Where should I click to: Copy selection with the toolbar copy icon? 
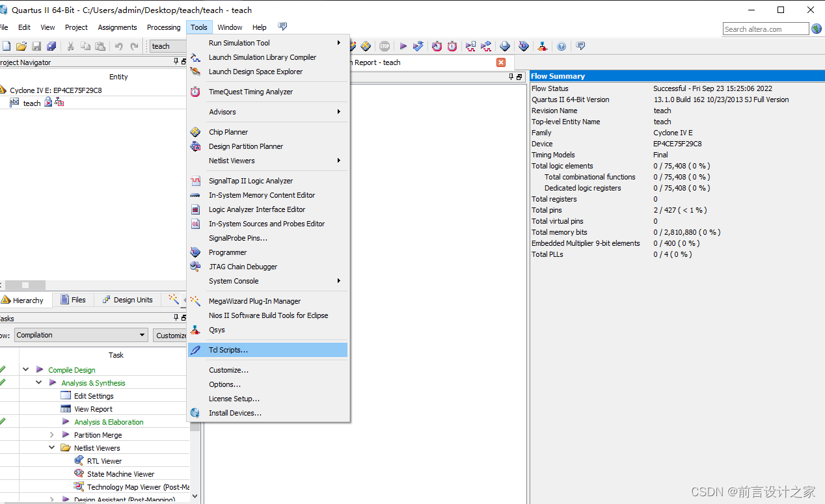pyautogui.click(x=85, y=46)
